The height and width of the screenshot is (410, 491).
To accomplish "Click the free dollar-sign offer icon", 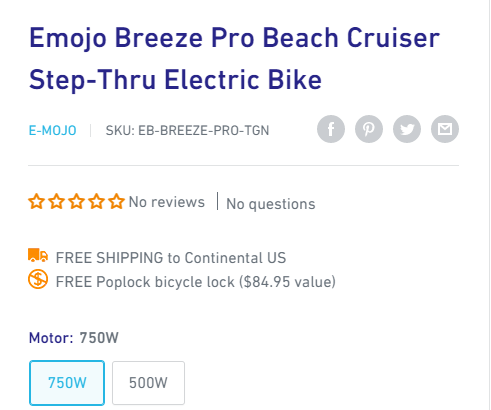I will point(38,279).
